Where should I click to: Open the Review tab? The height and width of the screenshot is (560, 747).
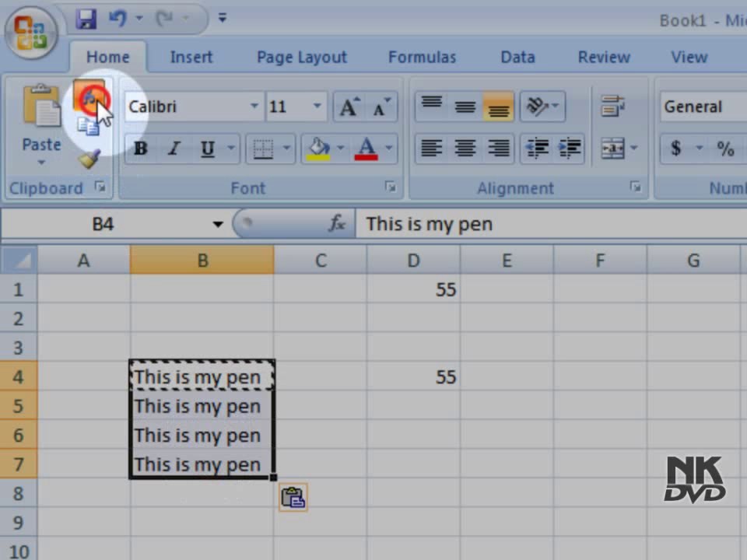click(x=604, y=57)
